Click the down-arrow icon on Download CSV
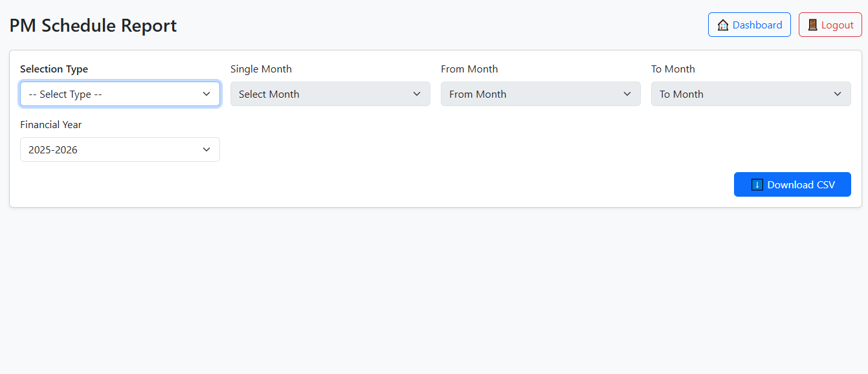868x374 pixels. point(757,185)
